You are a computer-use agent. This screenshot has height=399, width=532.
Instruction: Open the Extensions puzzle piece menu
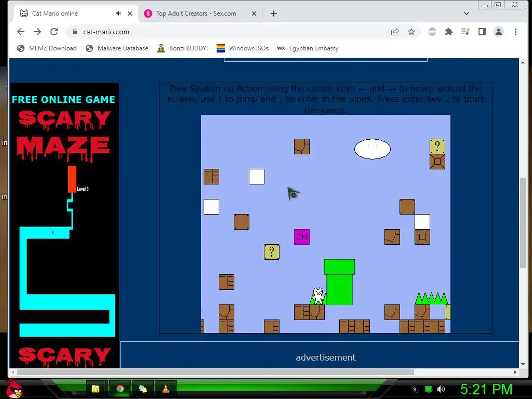pyautogui.click(x=448, y=32)
